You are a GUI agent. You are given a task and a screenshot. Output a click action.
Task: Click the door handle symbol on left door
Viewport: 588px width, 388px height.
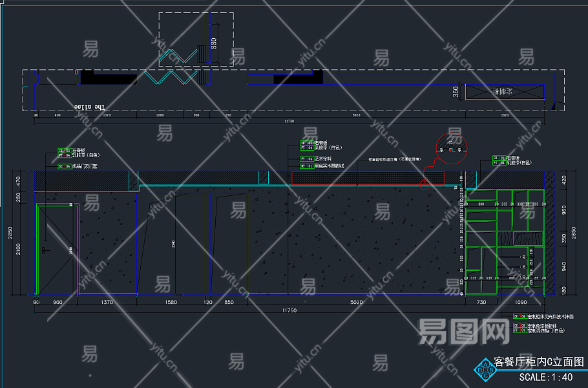coord(45,250)
